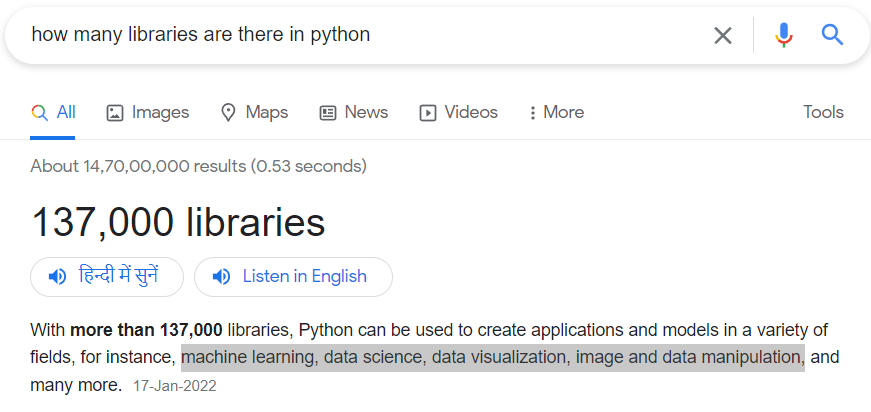Click the 17-Jan-2022 date

[174, 386]
